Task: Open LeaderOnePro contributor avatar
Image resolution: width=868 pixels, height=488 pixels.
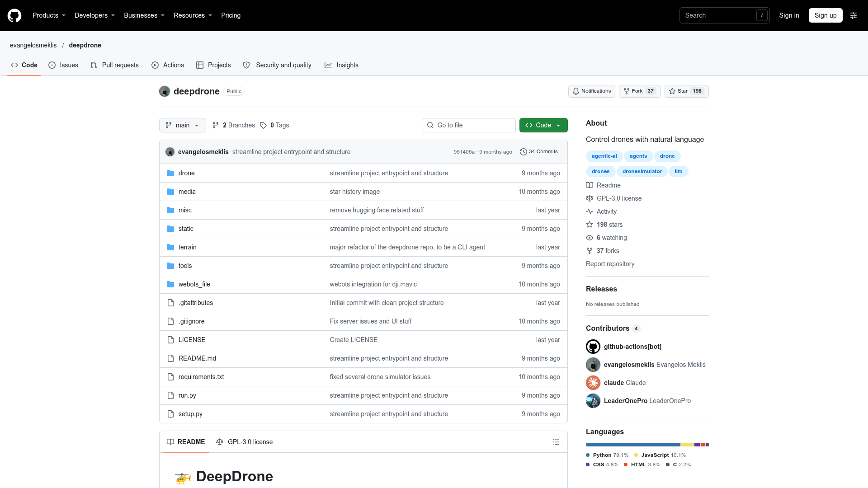Action: pyautogui.click(x=593, y=401)
